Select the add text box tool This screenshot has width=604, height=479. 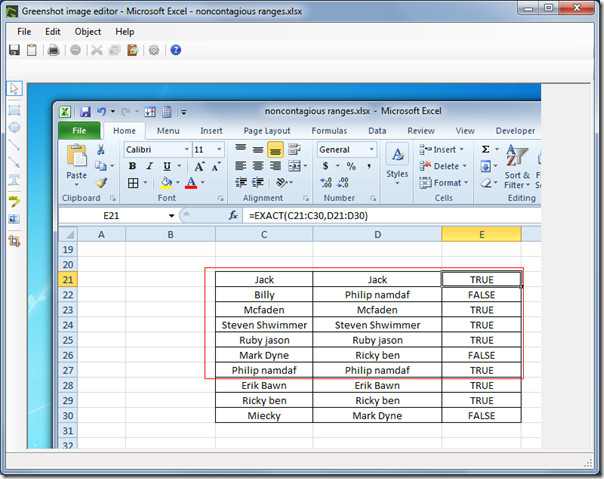14,180
